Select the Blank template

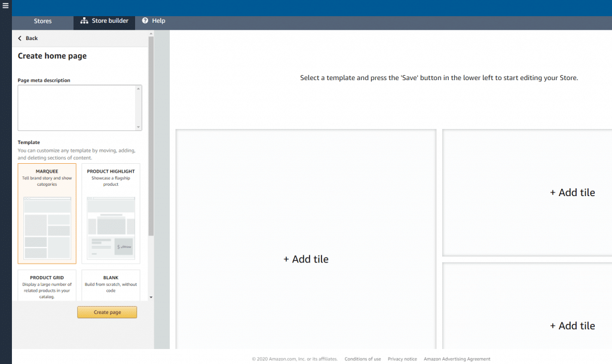pyautogui.click(x=111, y=286)
